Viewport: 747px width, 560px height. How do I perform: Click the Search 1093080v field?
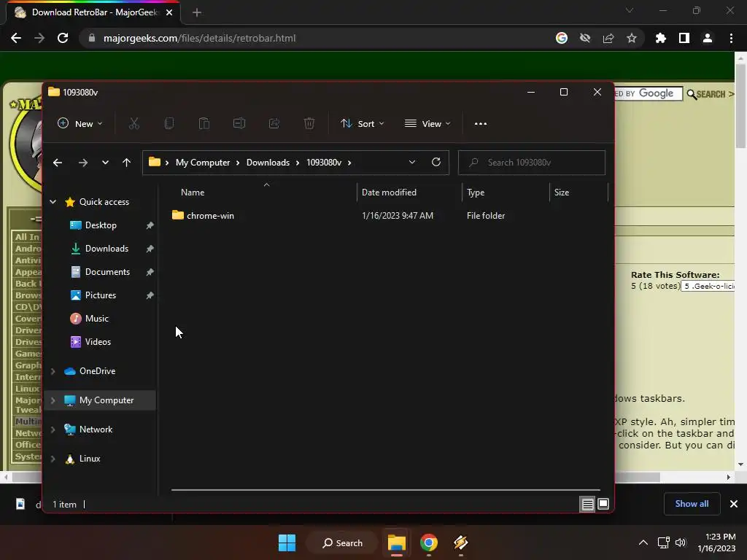coord(532,163)
